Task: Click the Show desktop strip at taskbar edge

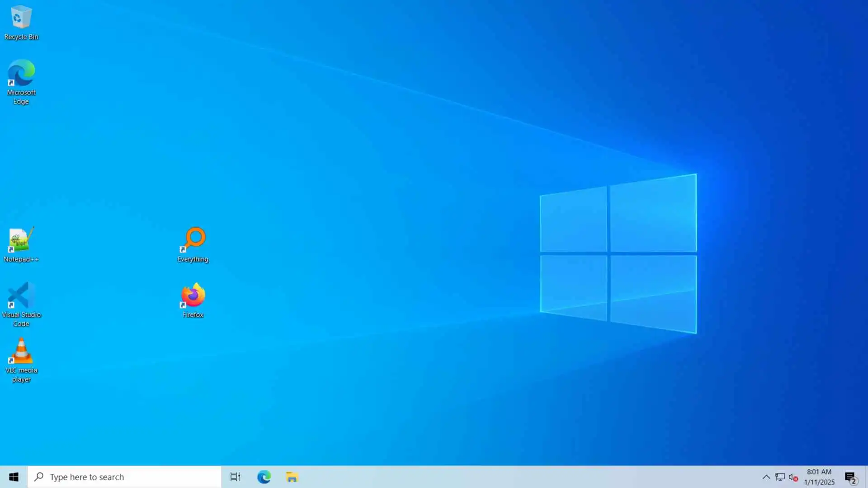Action: coord(866,477)
